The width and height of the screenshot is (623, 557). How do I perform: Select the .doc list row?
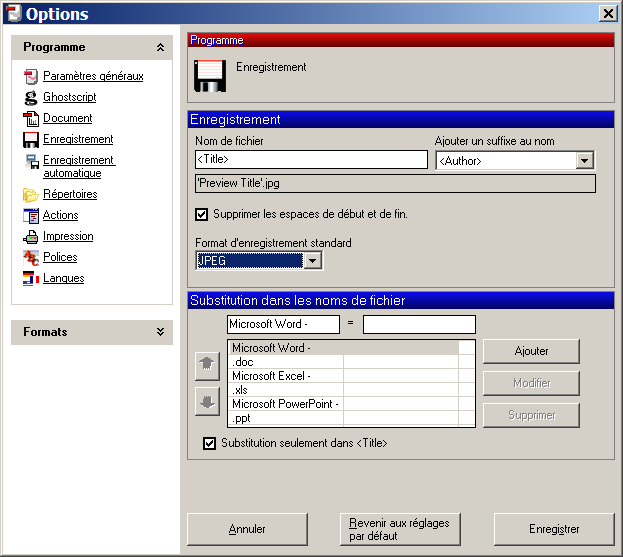coord(345,362)
